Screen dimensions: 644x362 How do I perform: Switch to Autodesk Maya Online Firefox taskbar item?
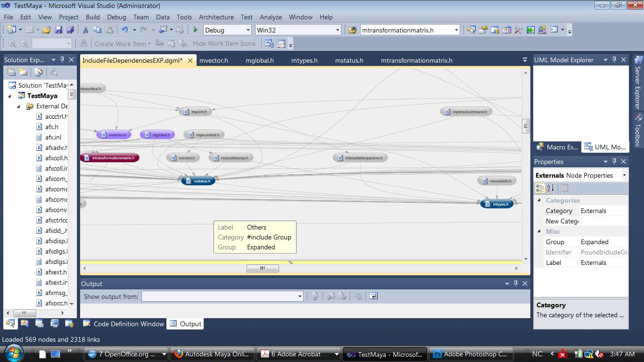point(213,354)
